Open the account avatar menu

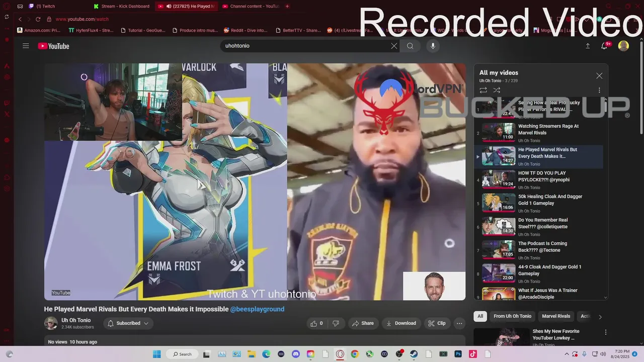[x=623, y=46]
